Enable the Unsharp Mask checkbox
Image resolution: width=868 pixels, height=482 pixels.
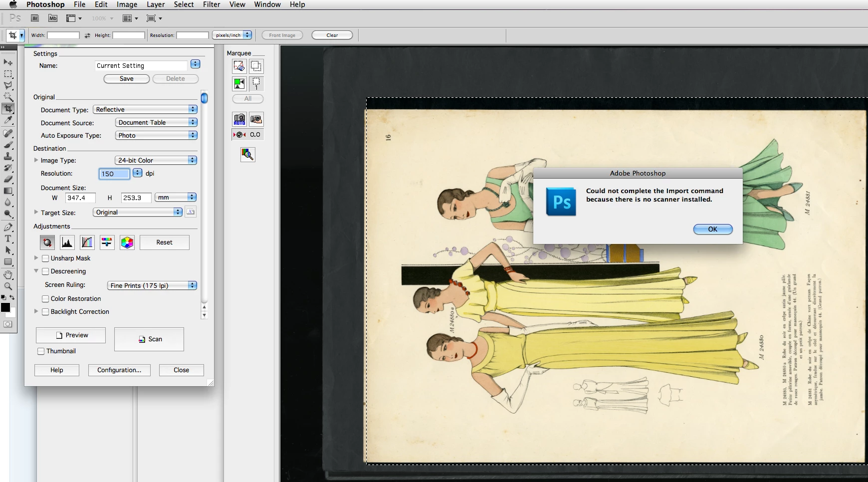pos(45,258)
